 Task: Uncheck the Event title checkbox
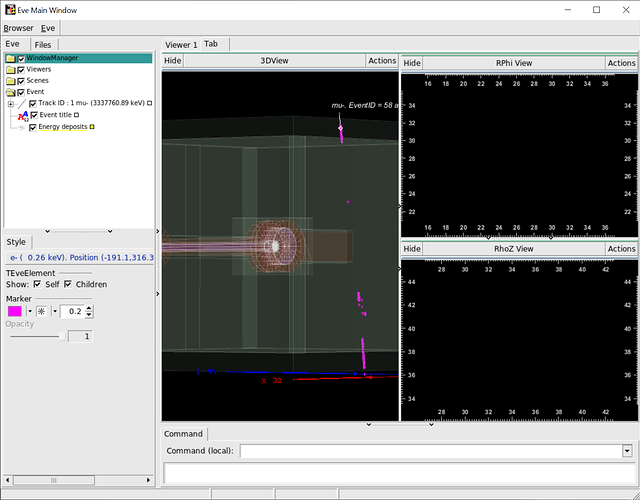point(34,115)
